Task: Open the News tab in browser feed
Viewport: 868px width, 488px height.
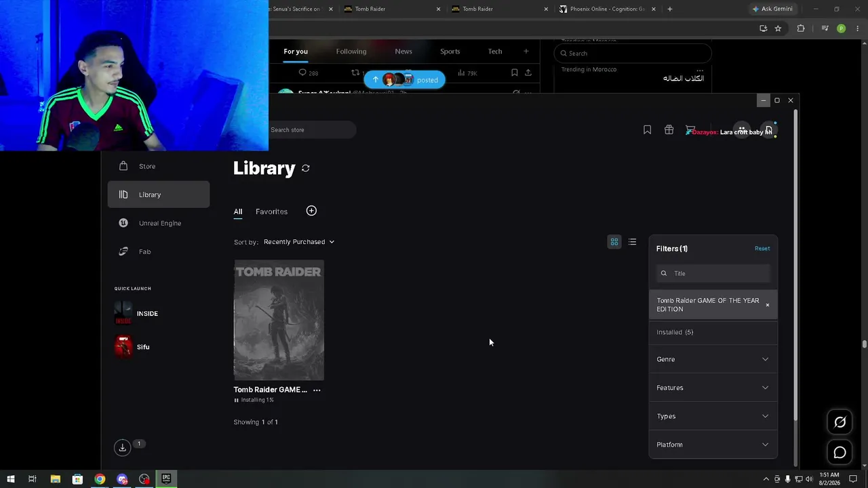Action: 403,52
